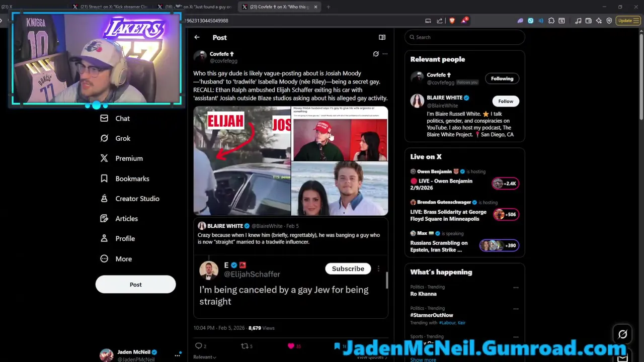Open floating Grok button at corner

[622, 334]
